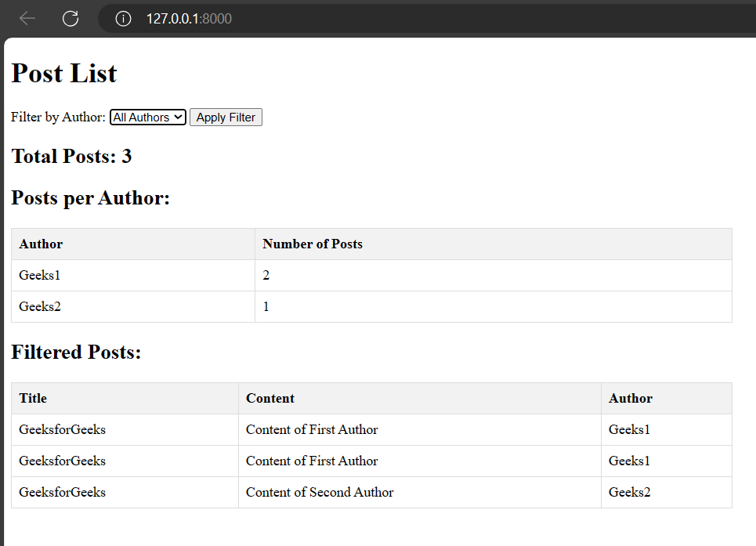Click the Posts per Author heading

pyautogui.click(x=90, y=198)
